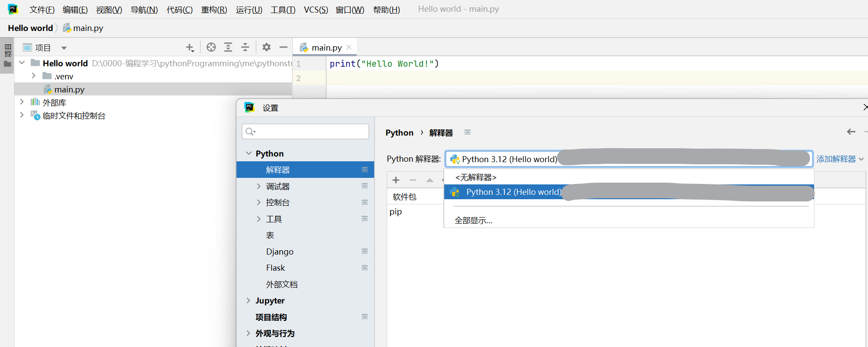Hide the Project panel with the minus icon

[284, 47]
